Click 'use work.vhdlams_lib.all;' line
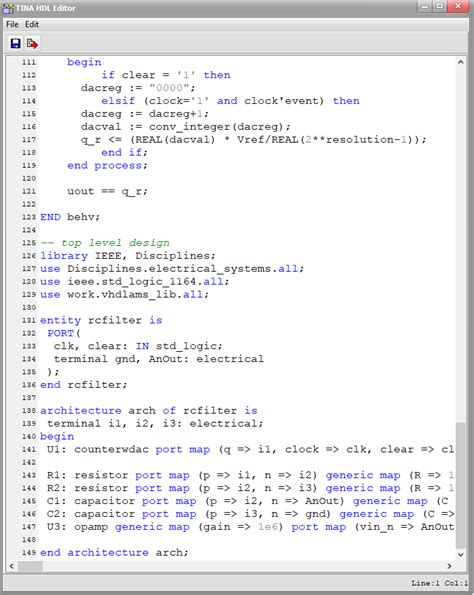 (x=124, y=294)
